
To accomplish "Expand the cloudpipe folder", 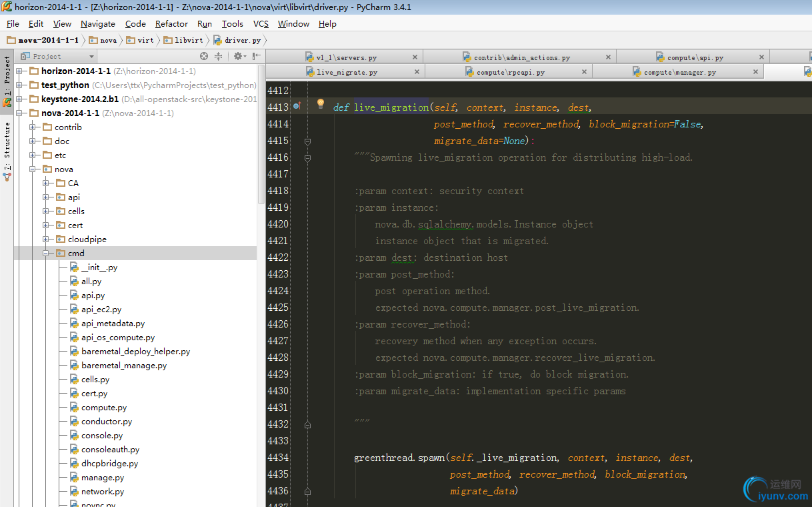I will click(x=46, y=239).
